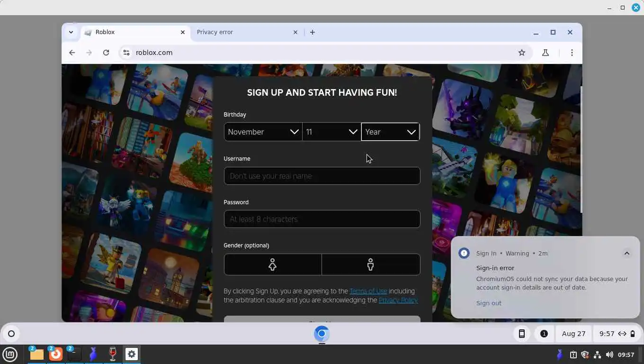Reload the roblox.com page

[106, 53]
